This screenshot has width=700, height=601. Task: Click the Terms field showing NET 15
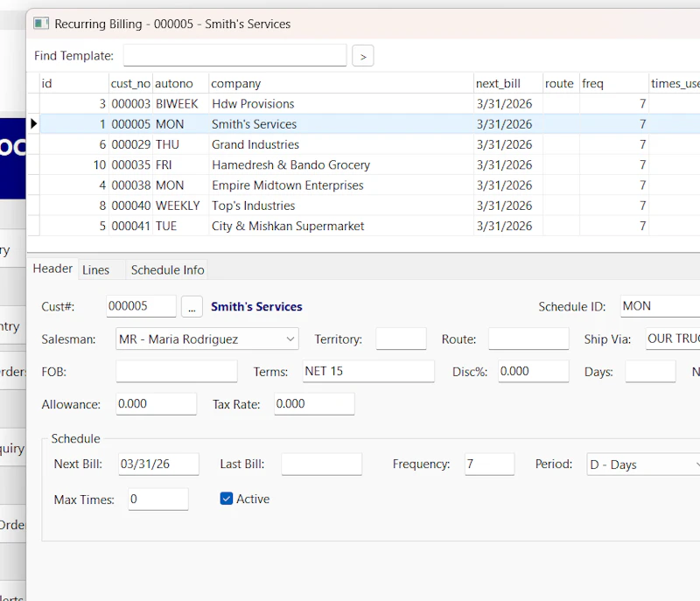[368, 371]
